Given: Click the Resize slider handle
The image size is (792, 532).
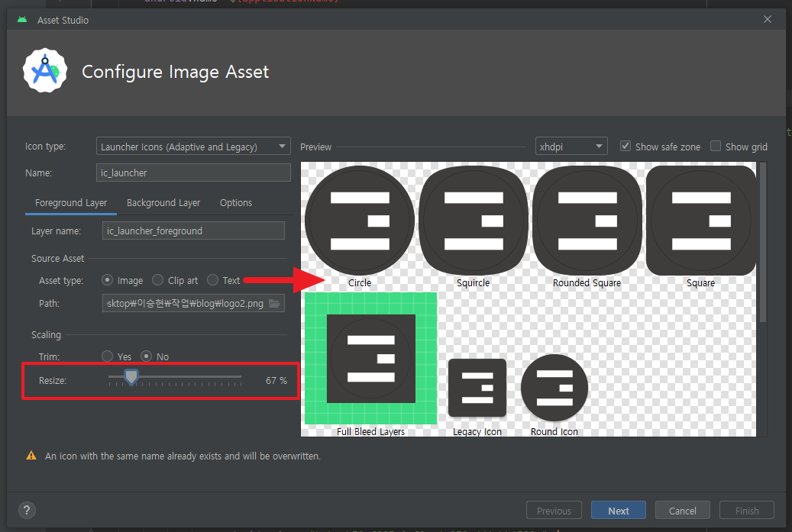Looking at the screenshot, I should tap(131, 376).
